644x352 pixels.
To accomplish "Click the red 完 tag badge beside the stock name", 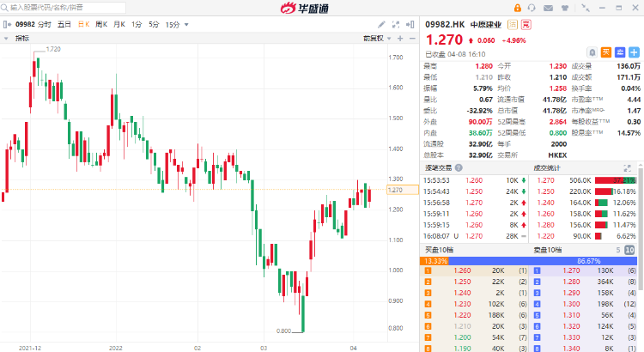I will pyautogui.click(x=526, y=25).
